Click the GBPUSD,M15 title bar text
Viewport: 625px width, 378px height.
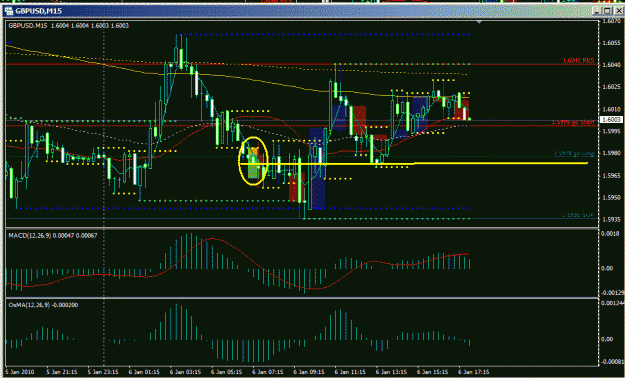point(39,11)
